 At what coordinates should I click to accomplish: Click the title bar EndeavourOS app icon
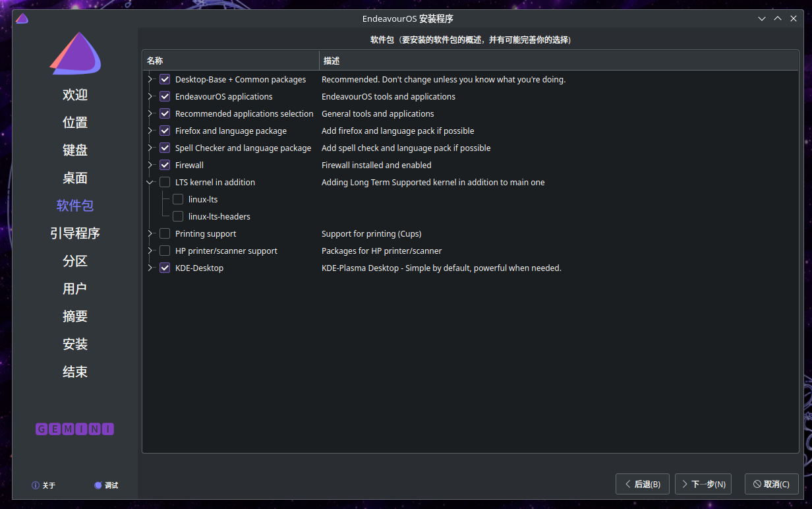click(x=22, y=18)
